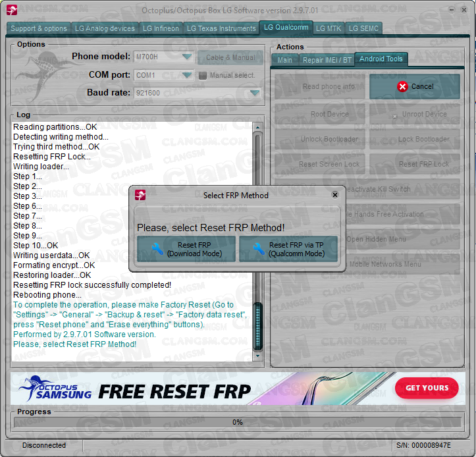Click the red Cancel X icon
The width and height of the screenshot is (476, 457).
coord(402,86)
